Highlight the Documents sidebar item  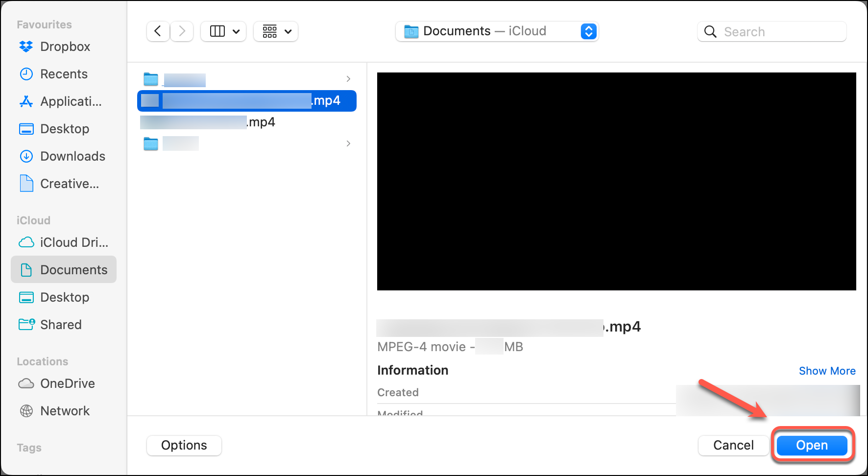click(x=73, y=269)
